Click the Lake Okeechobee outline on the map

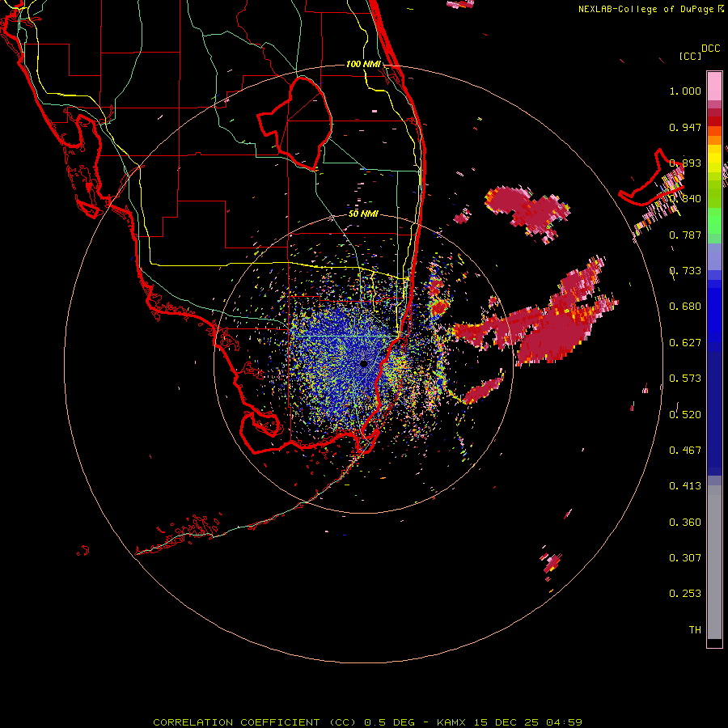coord(295,123)
